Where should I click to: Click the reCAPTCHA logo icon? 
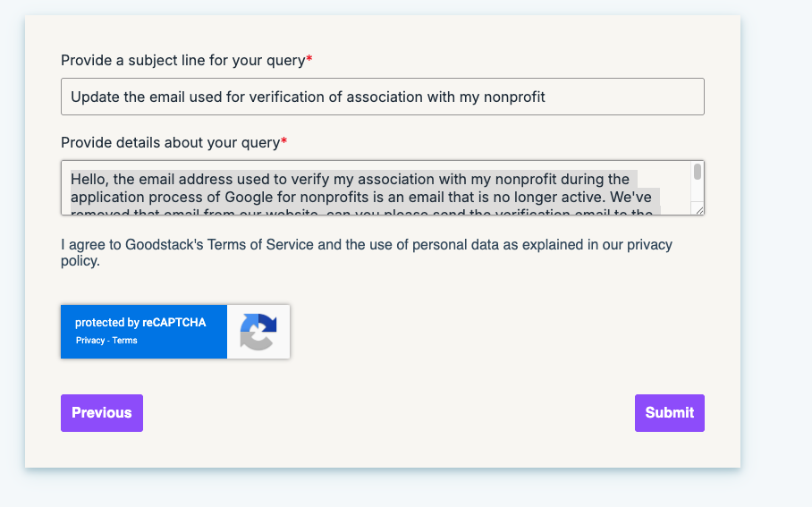pos(258,332)
